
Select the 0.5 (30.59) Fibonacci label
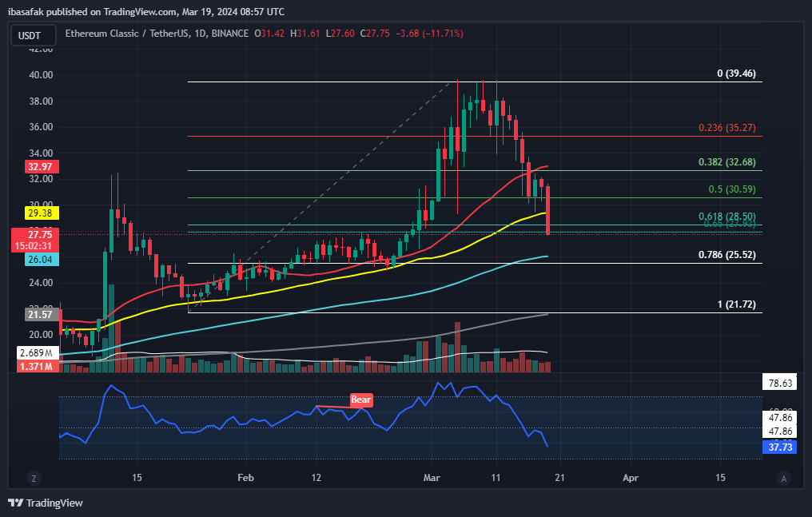[x=732, y=189]
